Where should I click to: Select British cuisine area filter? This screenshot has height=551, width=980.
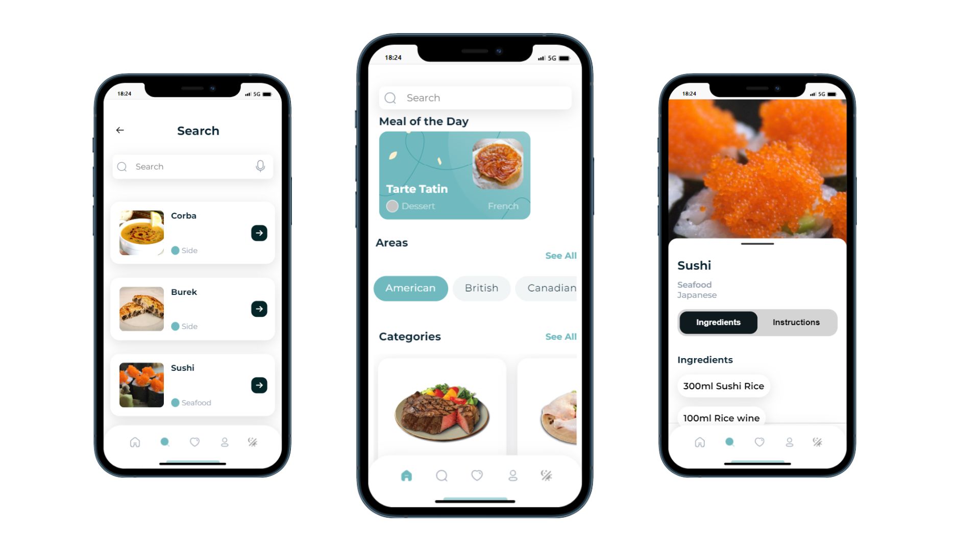click(x=482, y=288)
